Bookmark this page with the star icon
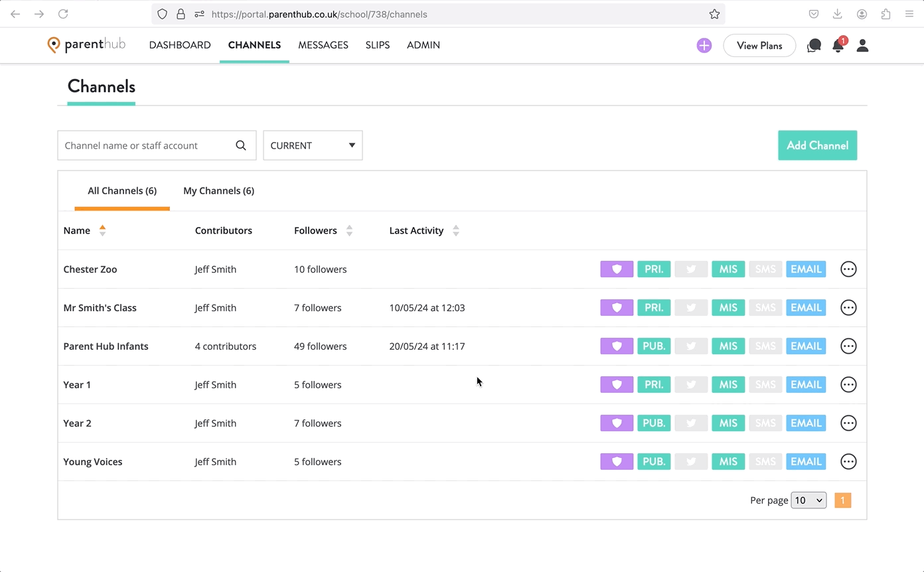The image size is (924, 572). 714,14
